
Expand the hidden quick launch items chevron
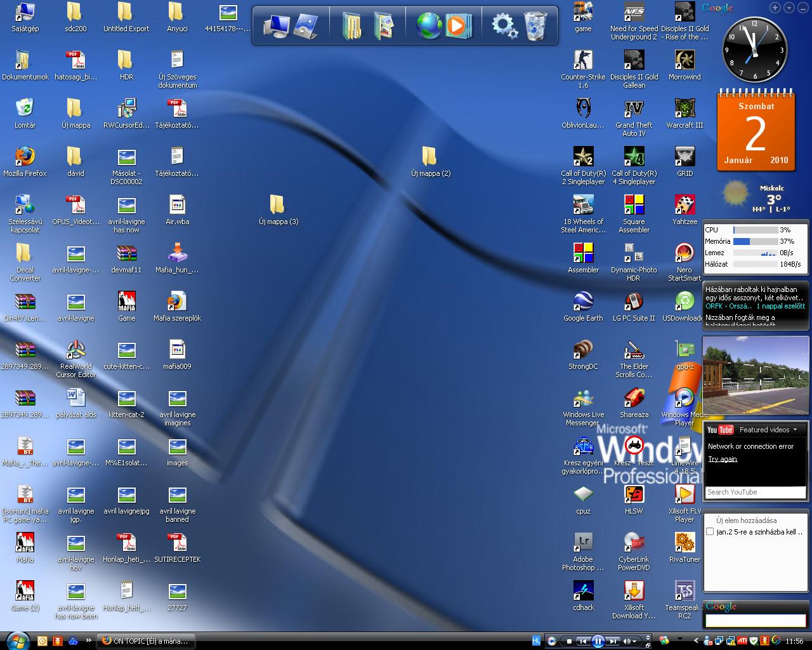[88, 640]
